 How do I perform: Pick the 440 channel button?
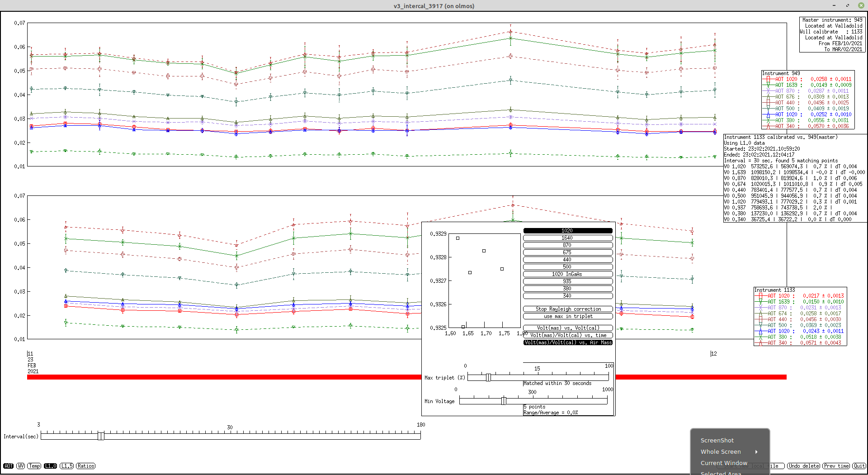[568, 260]
